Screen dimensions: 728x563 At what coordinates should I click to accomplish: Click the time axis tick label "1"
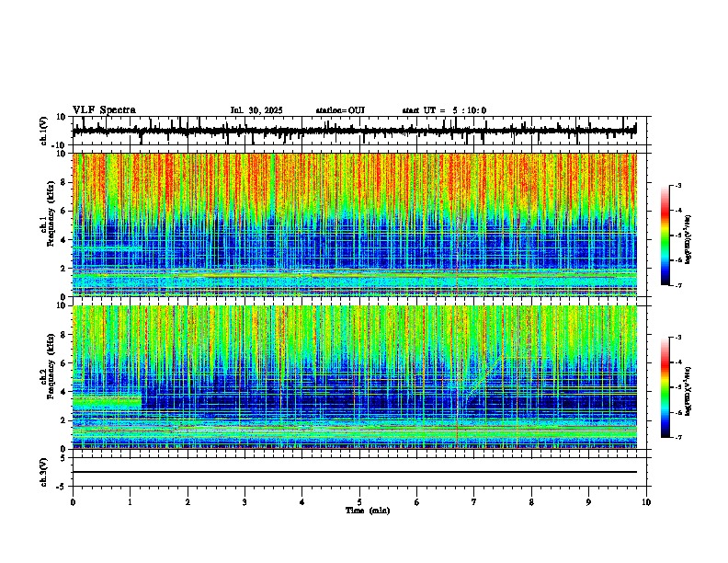point(130,502)
